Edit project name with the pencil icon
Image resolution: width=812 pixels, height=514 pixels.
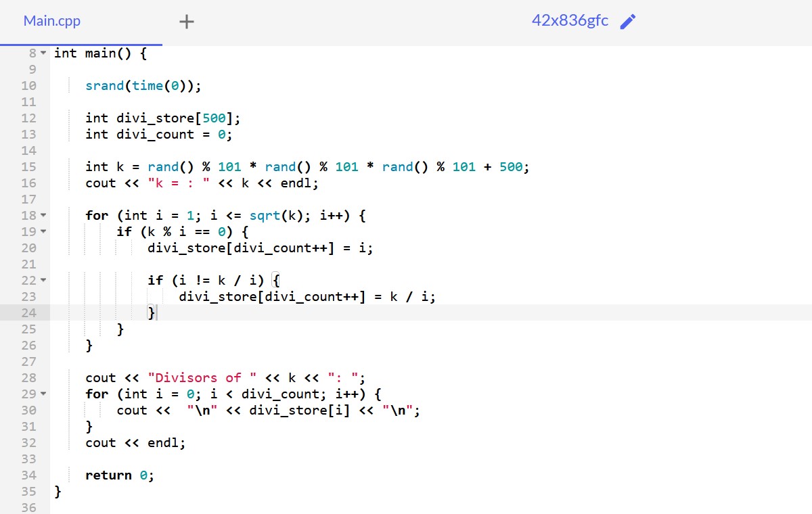(628, 22)
